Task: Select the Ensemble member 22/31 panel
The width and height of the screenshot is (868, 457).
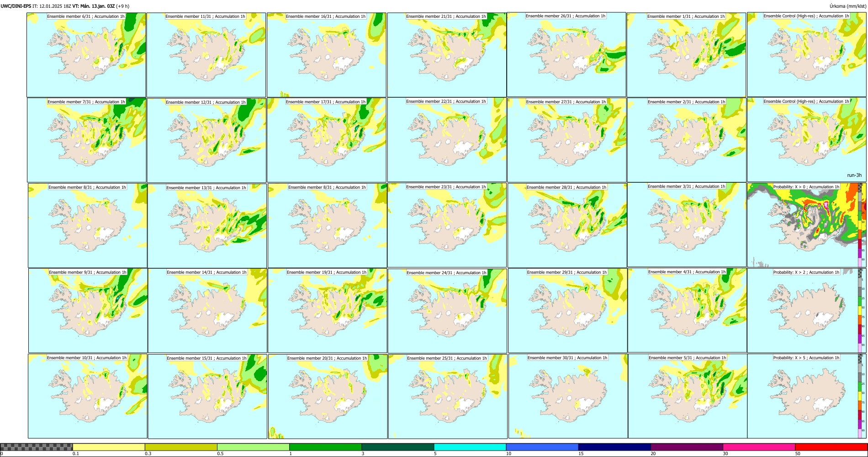Action: tap(447, 140)
